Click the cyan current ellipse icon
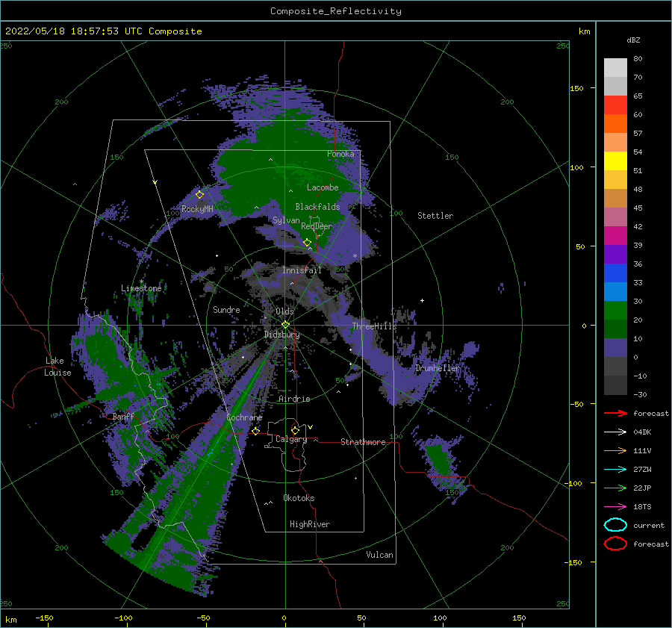672x628 pixels. click(615, 525)
